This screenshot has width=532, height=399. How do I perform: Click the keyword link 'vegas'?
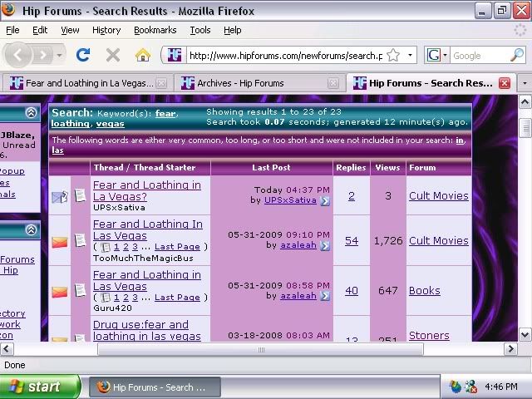coord(111,124)
